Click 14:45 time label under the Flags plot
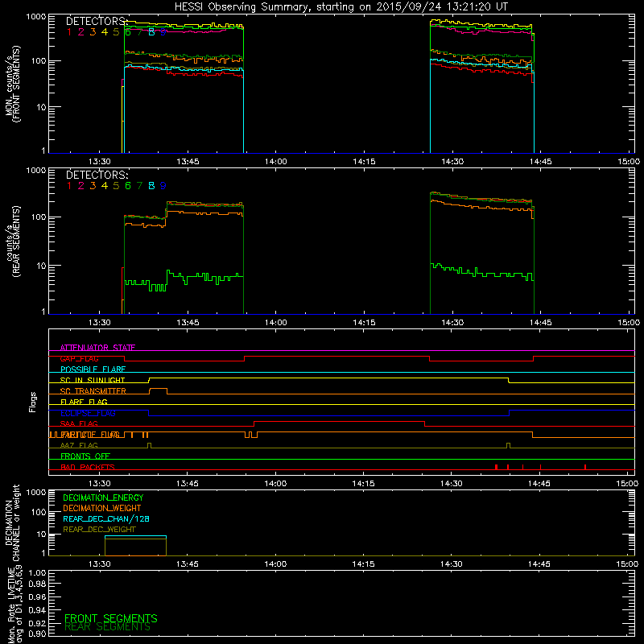644x644 pixels. (x=539, y=484)
